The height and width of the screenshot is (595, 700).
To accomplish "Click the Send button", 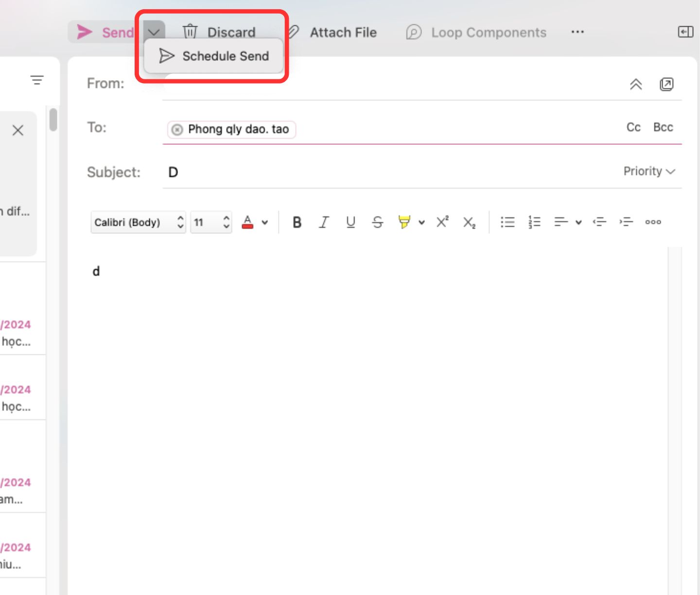I will (x=105, y=32).
